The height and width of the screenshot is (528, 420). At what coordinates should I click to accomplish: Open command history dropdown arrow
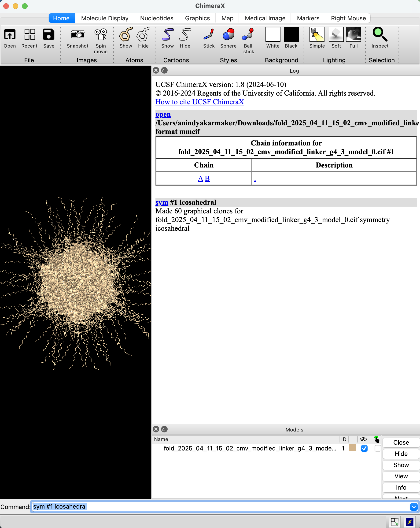coord(414,507)
